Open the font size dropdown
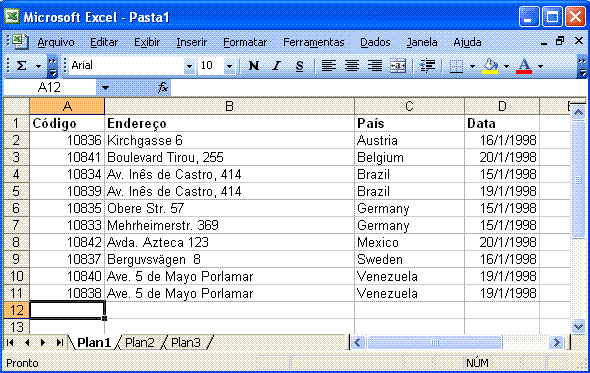590x373 pixels. click(x=229, y=66)
